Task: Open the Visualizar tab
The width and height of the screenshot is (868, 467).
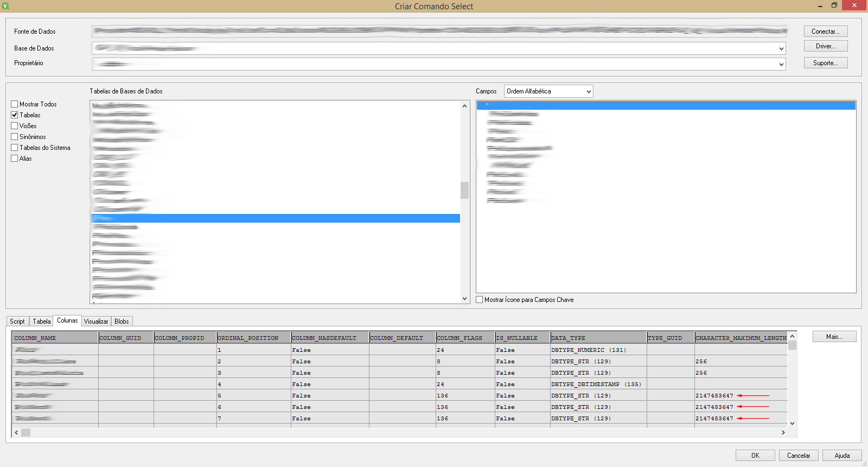Action: point(96,321)
